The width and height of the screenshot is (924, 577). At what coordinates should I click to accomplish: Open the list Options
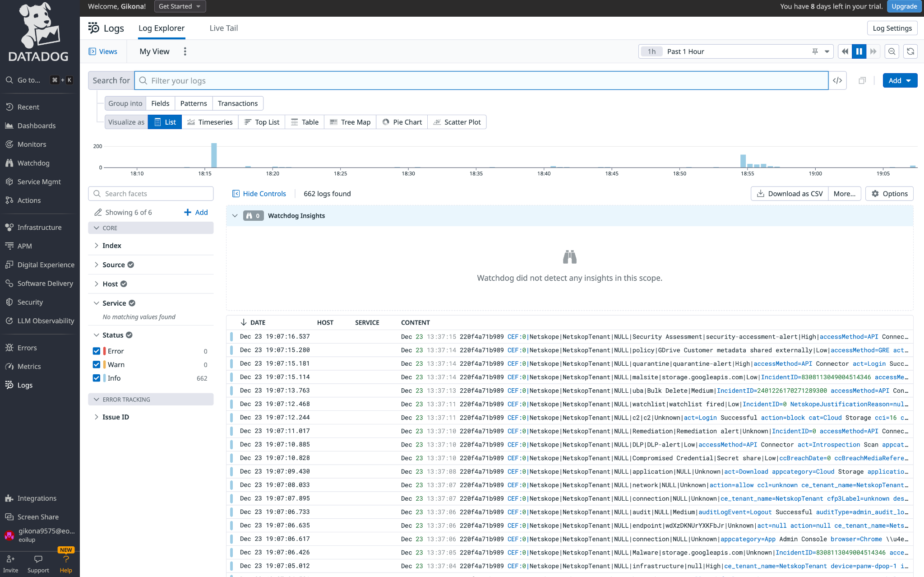pos(889,194)
